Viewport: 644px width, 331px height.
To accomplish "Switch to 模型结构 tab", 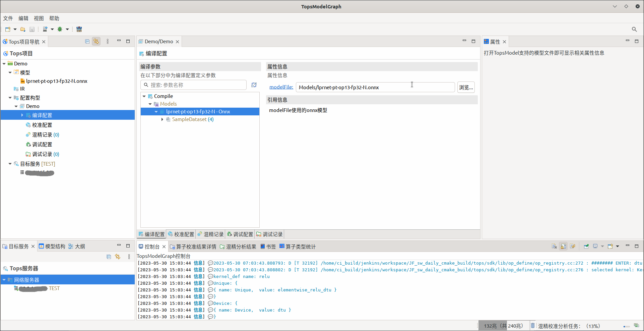I will coord(52,246).
